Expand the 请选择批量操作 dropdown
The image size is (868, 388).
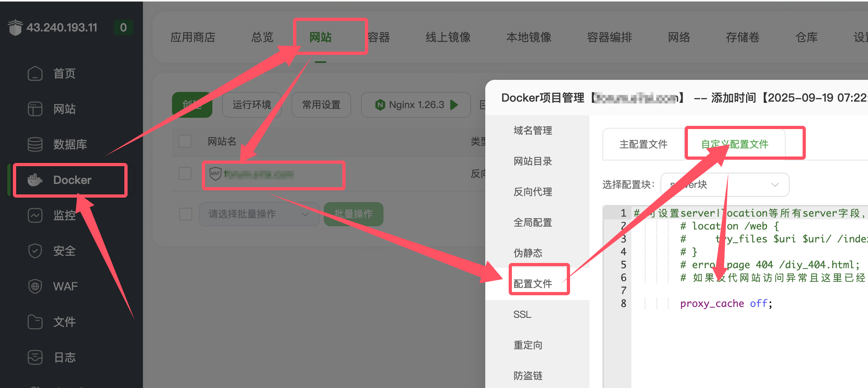click(x=258, y=214)
